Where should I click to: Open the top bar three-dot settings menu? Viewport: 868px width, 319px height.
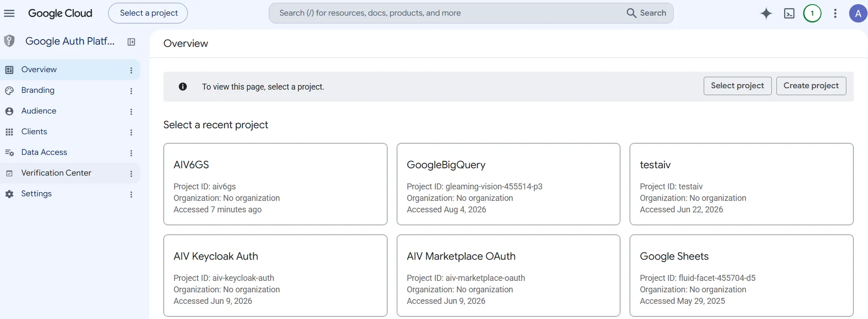point(835,13)
